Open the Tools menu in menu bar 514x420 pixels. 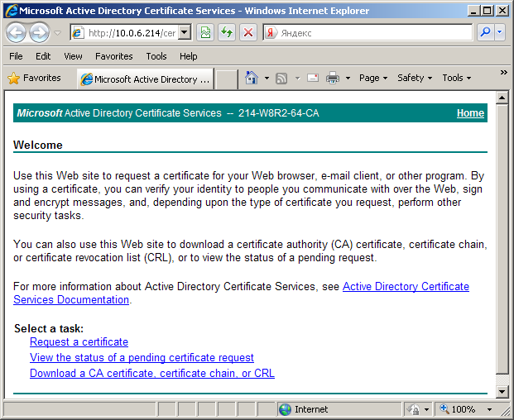(x=156, y=56)
